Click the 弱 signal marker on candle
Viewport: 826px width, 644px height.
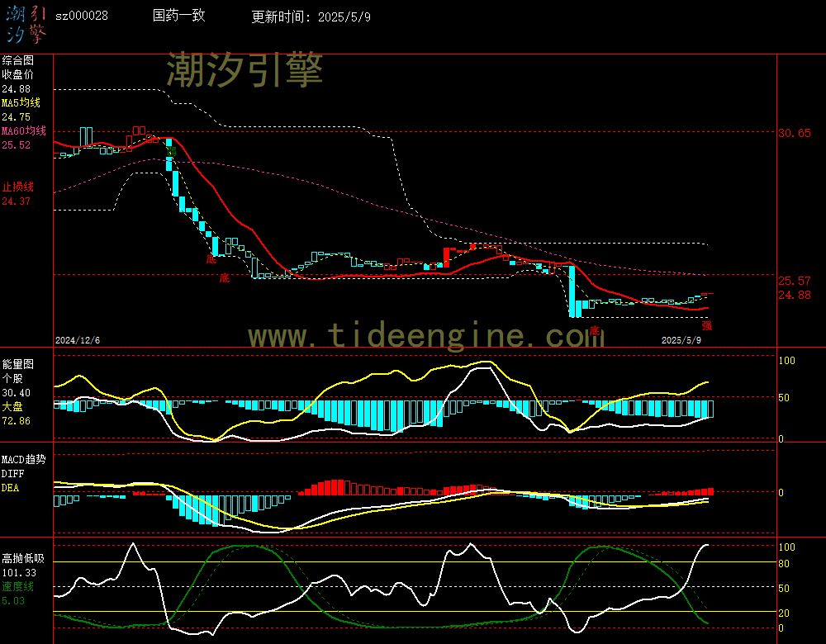[171, 151]
